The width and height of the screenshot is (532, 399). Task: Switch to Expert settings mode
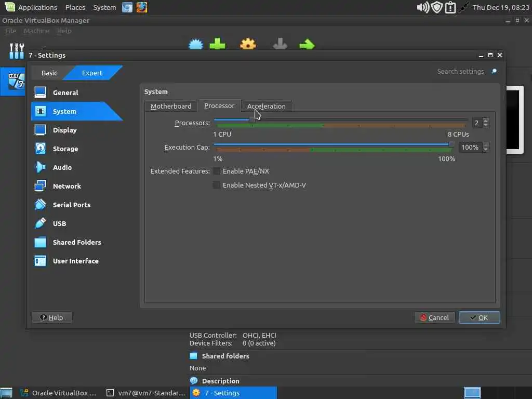pos(92,73)
